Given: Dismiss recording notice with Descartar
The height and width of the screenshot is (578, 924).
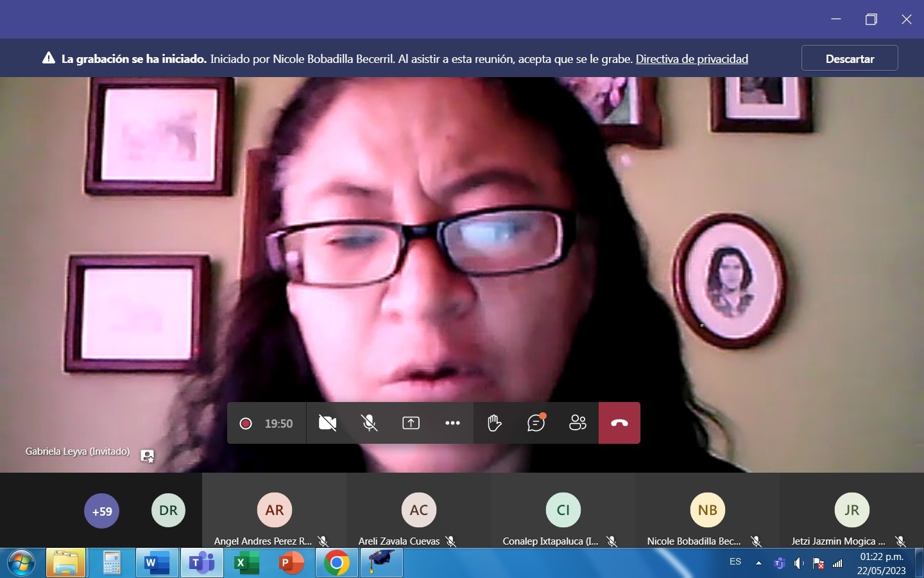Looking at the screenshot, I should 850,58.
